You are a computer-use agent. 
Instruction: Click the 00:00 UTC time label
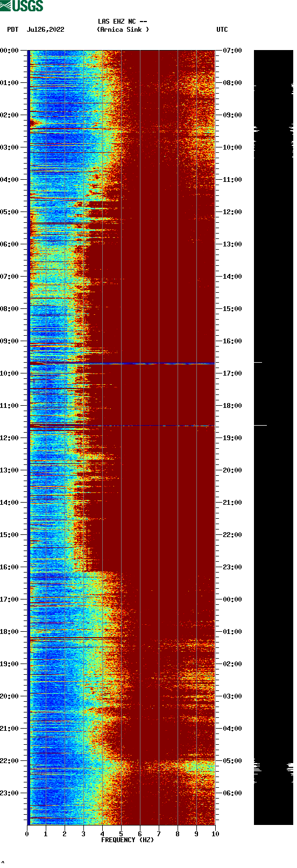(232, 599)
